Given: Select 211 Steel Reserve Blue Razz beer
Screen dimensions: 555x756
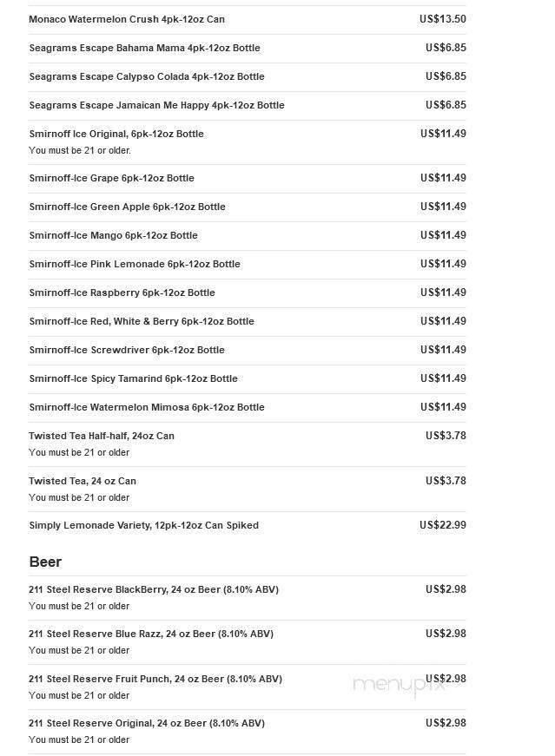Looking at the screenshot, I should tap(151, 634).
